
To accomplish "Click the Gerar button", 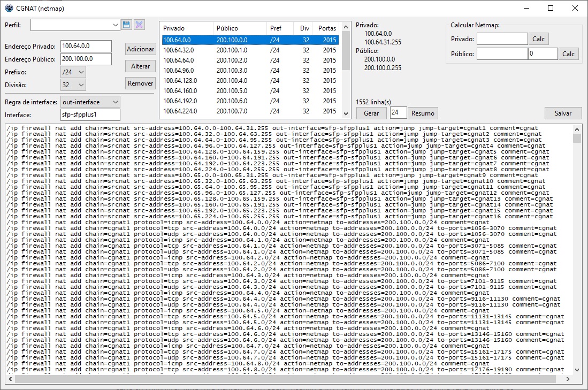I will coord(371,113).
